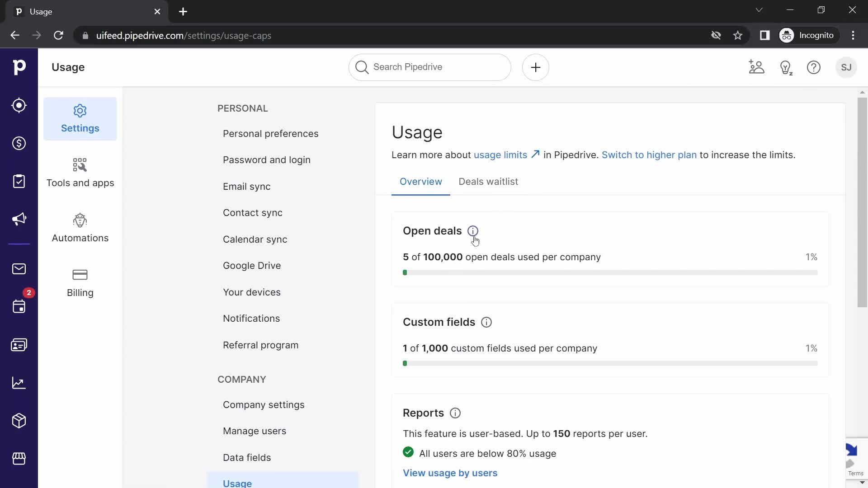Open the Automations icon panel
This screenshot has width=868, height=488.
[x=80, y=228]
